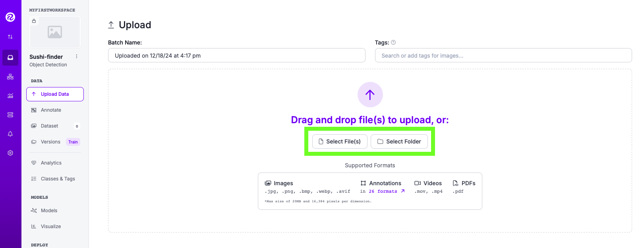The height and width of the screenshot is (248, 644).
Task: Open the Sushi-finder three-dot options menu
Action: 77,56
